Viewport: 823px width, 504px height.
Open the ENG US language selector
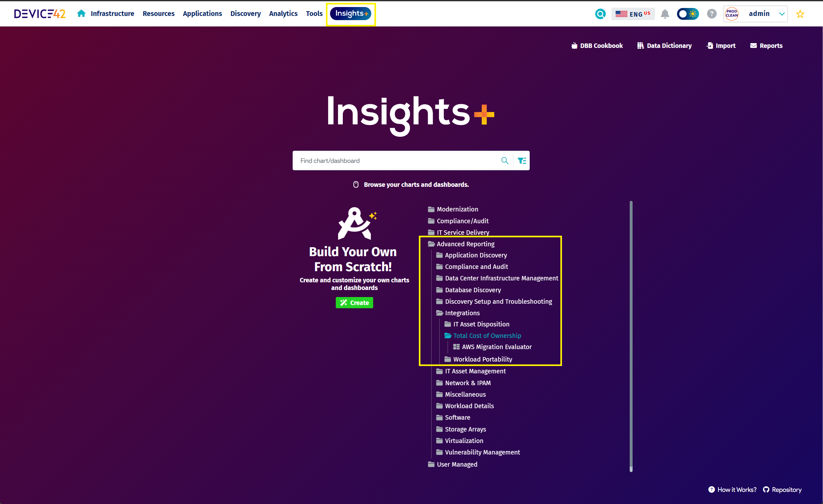[x=633, y=14]
